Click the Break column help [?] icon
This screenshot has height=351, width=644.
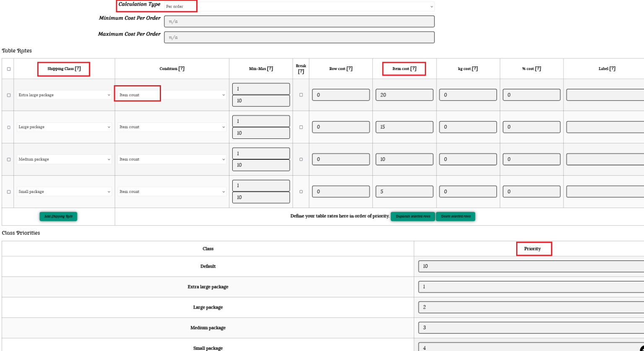(301, 72)
